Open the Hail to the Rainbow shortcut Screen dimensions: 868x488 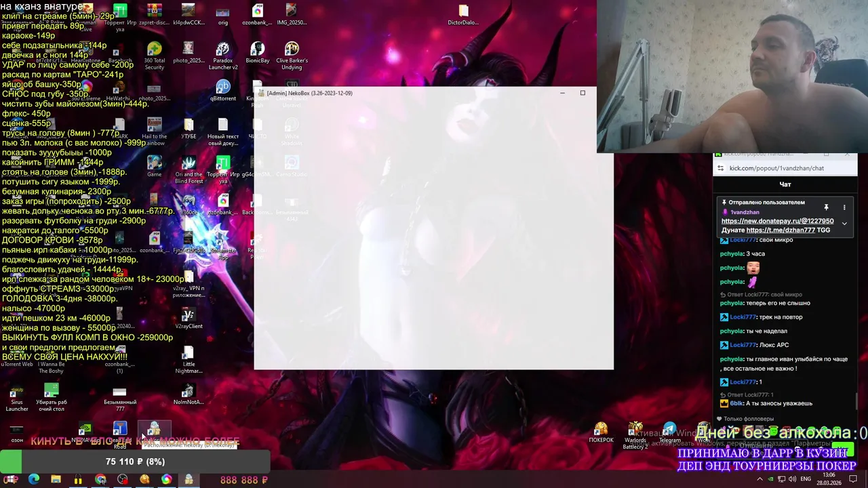[155, 131]
